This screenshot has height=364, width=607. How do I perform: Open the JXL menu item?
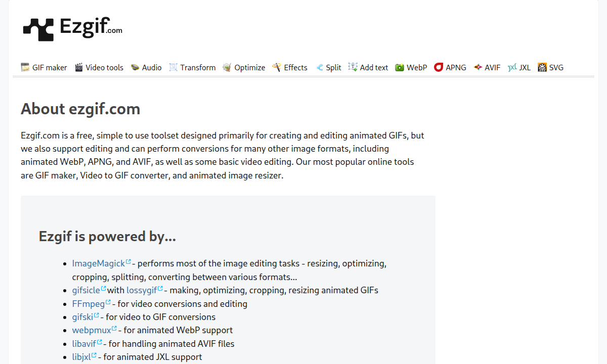[x=519, y=67]
